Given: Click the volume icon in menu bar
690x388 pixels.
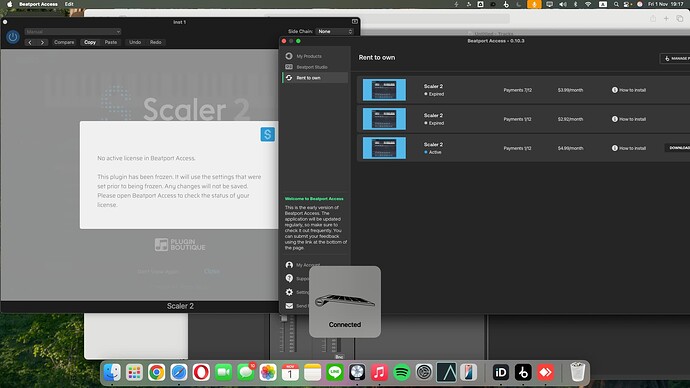Looking at the screenshot, I should (562, 4).
